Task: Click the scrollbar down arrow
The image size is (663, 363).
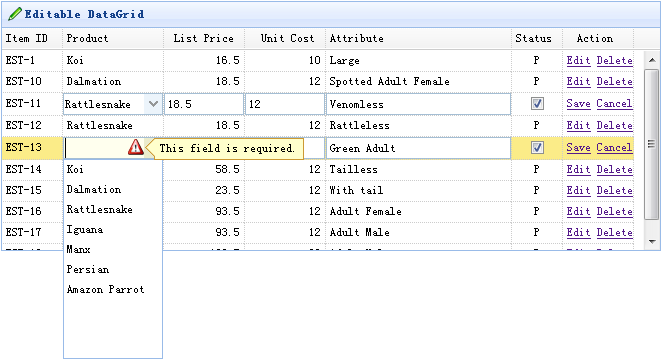Action: 652,242
